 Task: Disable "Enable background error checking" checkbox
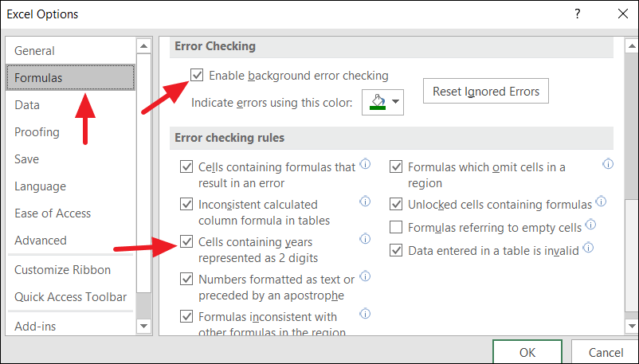[x=197, y=76]
